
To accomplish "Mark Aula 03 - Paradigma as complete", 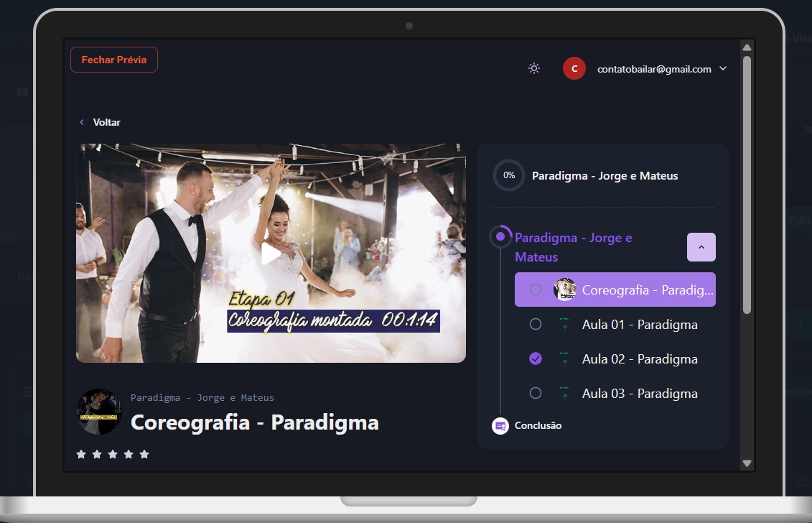I will (x=536, y=394).
